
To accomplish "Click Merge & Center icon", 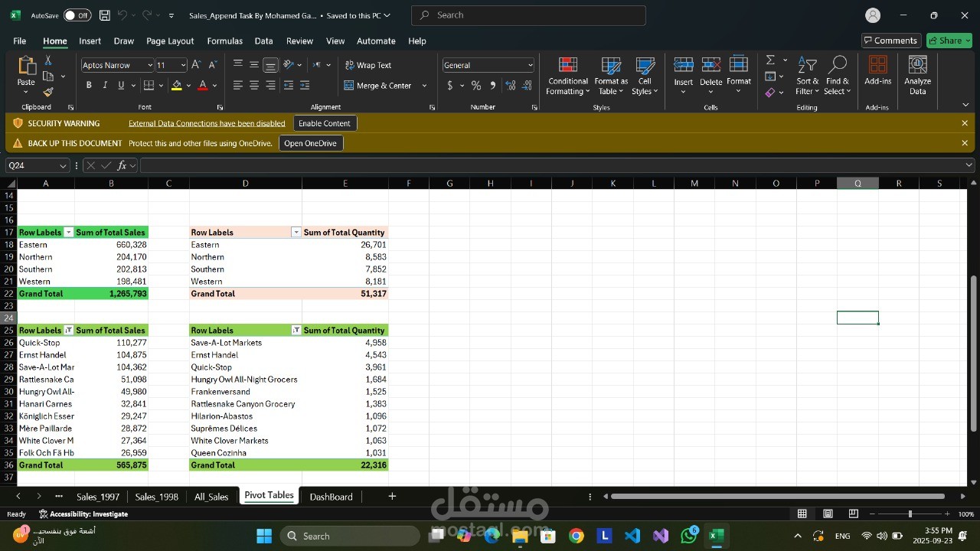I will pyautogui.click(x=349, y=86).
